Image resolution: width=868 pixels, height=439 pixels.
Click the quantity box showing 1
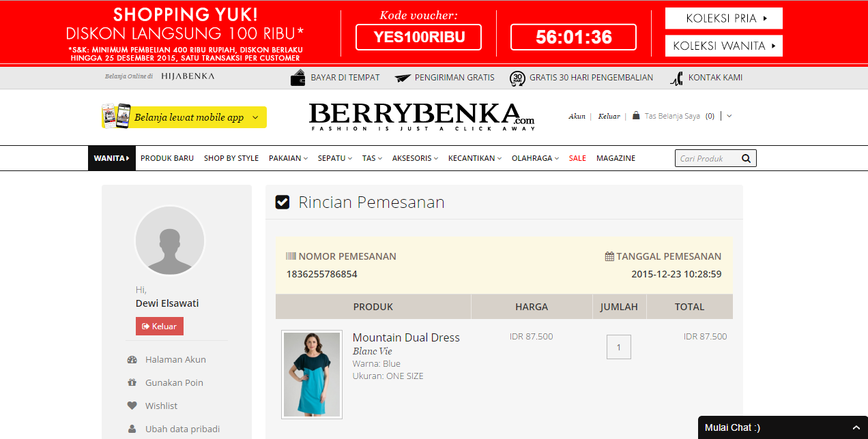[x=619, y=347]
